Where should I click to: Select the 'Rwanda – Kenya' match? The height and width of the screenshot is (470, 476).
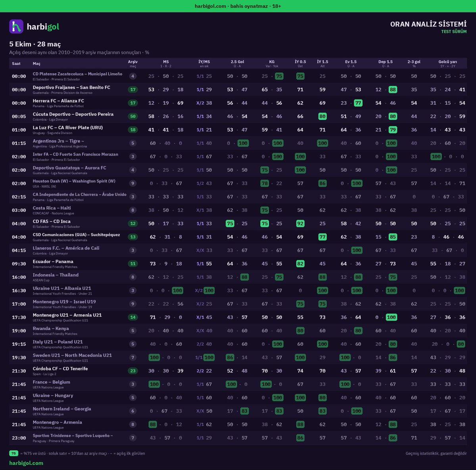[x=51, y=329]
